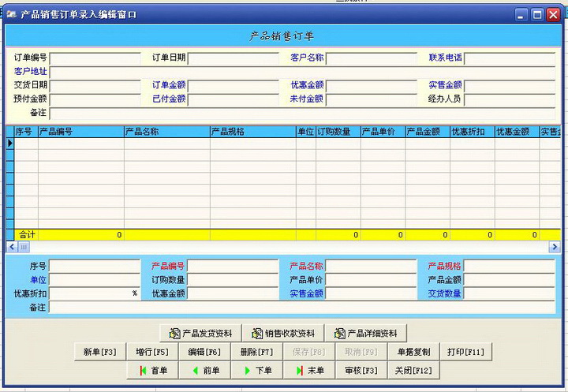
Task: Focus the 联系电话 input field
Action: tap(510, 58)
